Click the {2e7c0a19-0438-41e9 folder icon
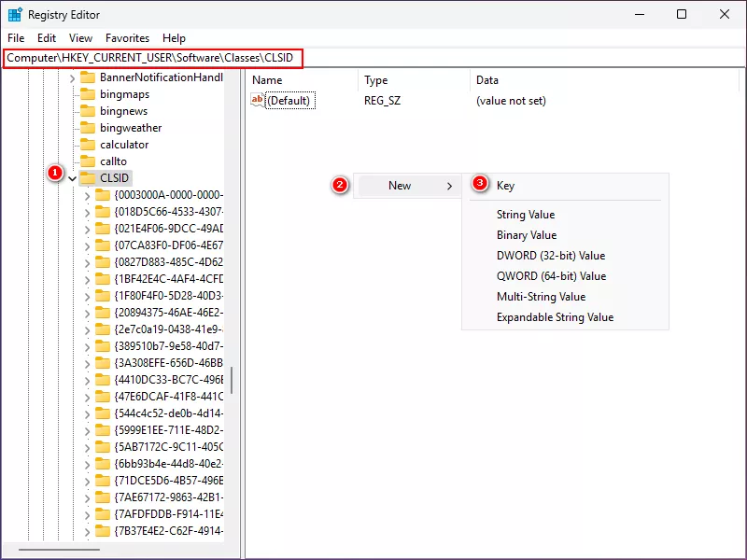This screenshot has height=560, width=747. coord(103,329)
